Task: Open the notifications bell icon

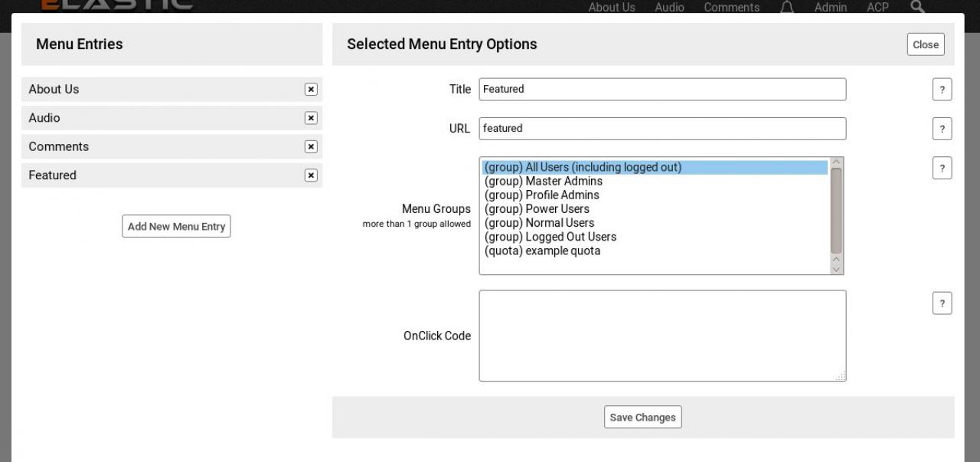Action: point(786,8)
